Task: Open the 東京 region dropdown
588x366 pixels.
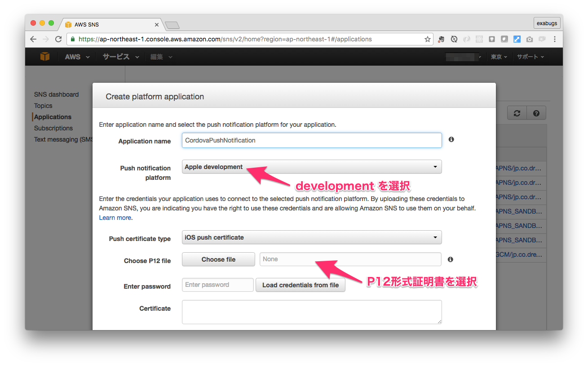Action: [499, 57]
